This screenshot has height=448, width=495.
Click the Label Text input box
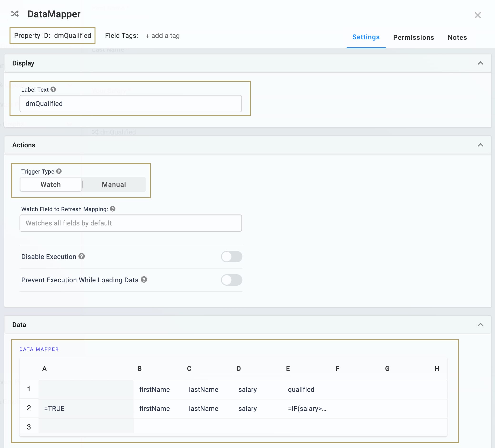coord(131,104)
